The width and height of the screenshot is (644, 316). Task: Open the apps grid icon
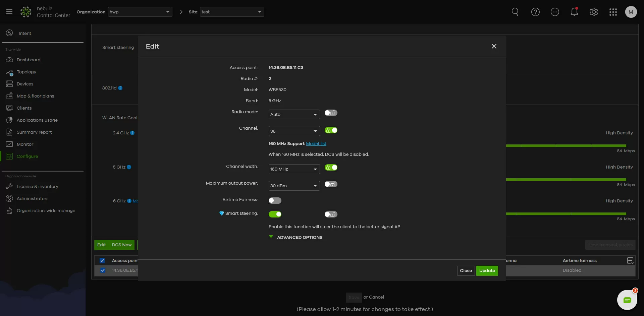613,12
